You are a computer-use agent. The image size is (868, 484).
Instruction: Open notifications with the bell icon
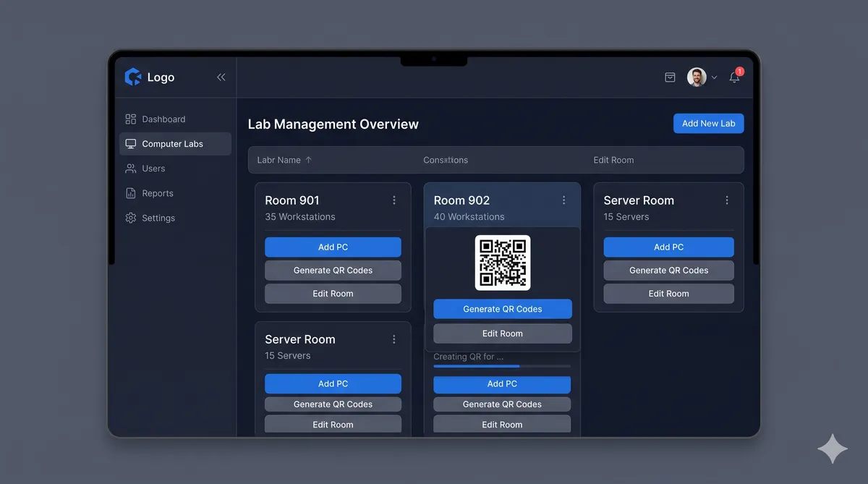[734, 77]
